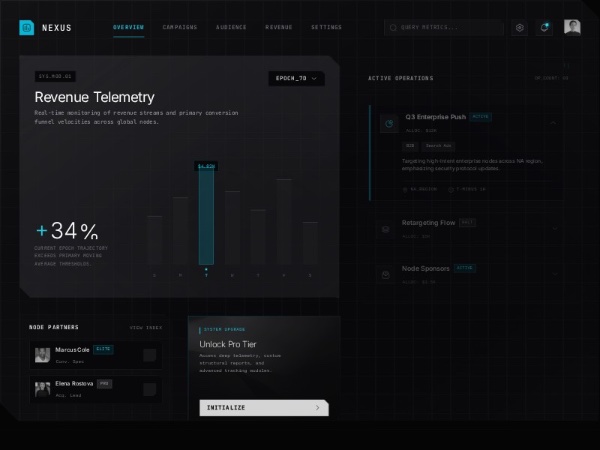Expand the Node Sponsors operation
600x450 pixels.
tap(555, 274)
